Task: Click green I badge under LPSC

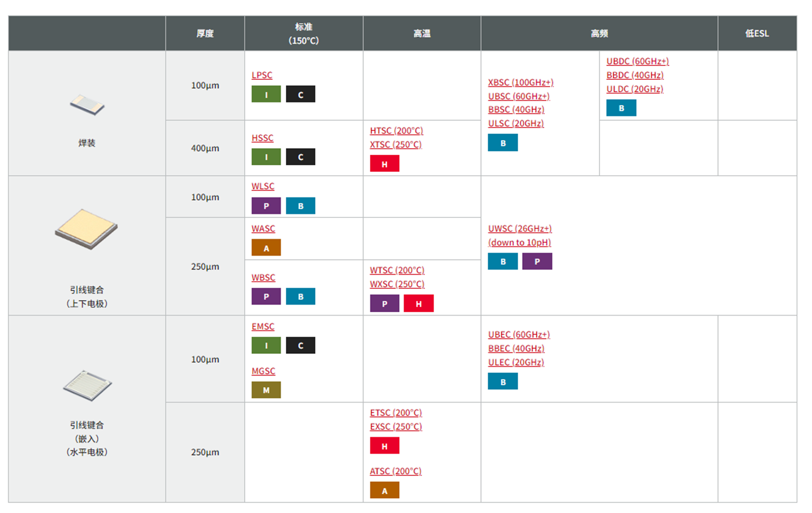Action: (x=266, y=94)
